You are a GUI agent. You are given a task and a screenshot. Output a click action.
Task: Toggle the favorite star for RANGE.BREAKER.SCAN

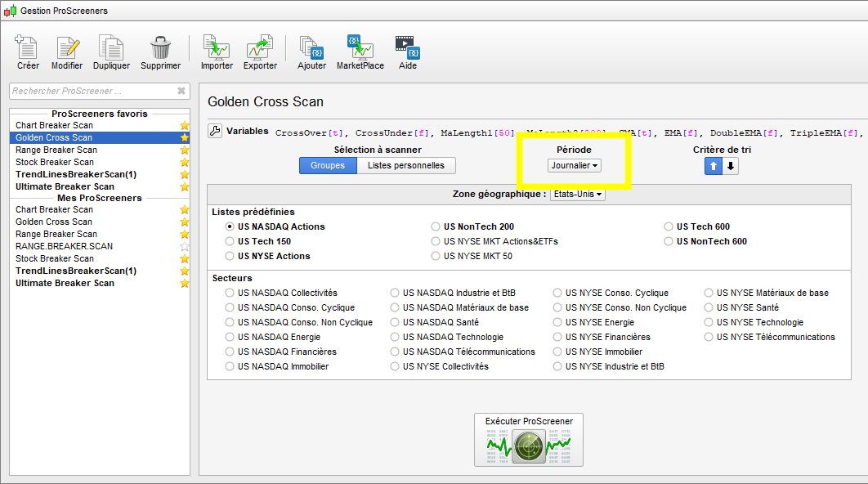click(185, 246)
